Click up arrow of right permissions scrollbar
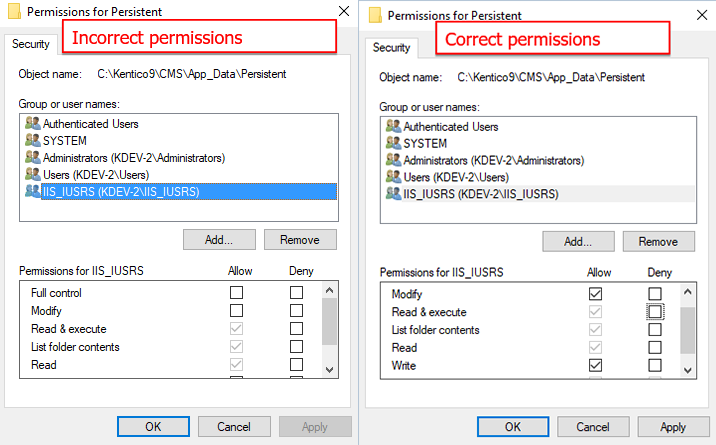716x445 pixels. (x=688, y=292)
